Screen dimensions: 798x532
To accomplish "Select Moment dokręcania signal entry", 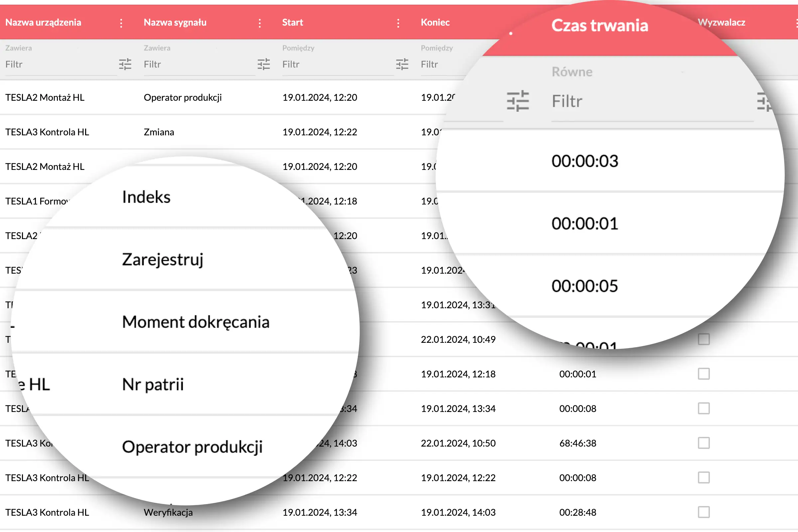I will (x=196, y=322).
